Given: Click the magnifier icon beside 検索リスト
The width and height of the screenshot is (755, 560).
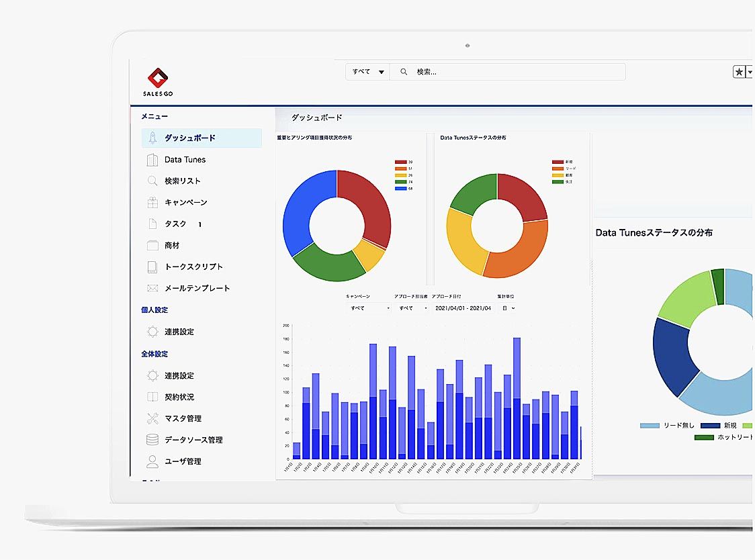Looking at the screenshot, I should (x=152, y=181).
